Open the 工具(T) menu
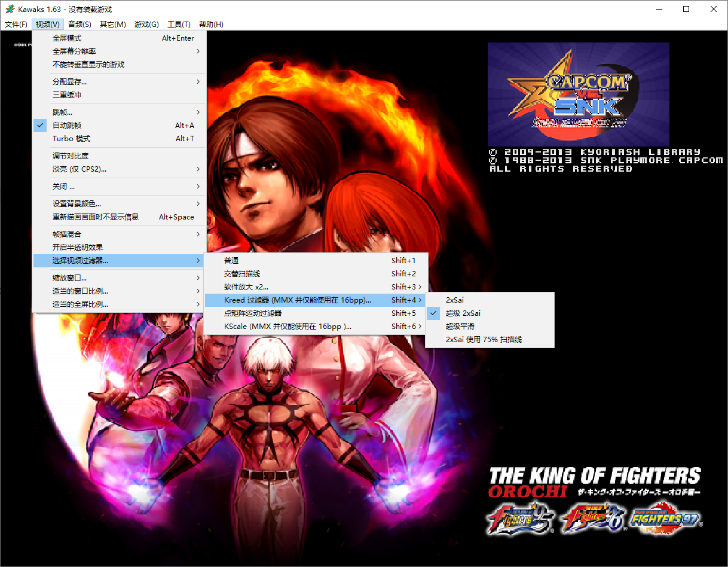 click(x=179, y=25)
